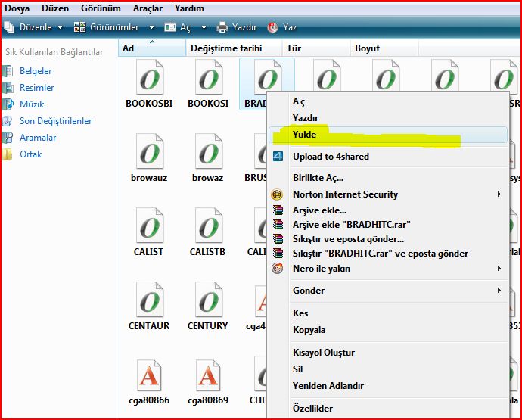The image size is (522, 420).
Task: Select Özellikler in the context menu
Action: tap(312, 409)
